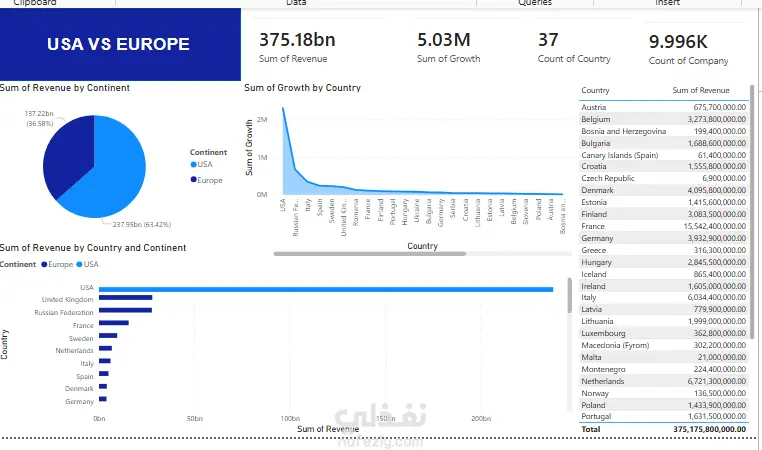
Task: Click the USA bar in revenue chart
Action: (x=326, y=289)
